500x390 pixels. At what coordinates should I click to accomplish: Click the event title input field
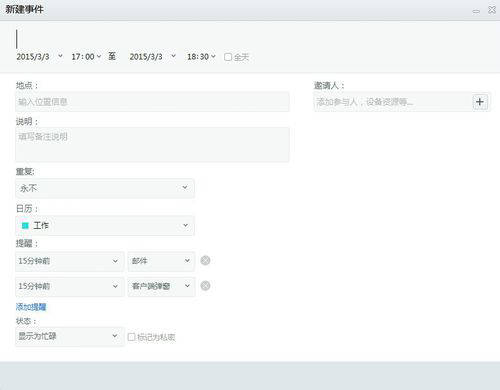point(250,38)
